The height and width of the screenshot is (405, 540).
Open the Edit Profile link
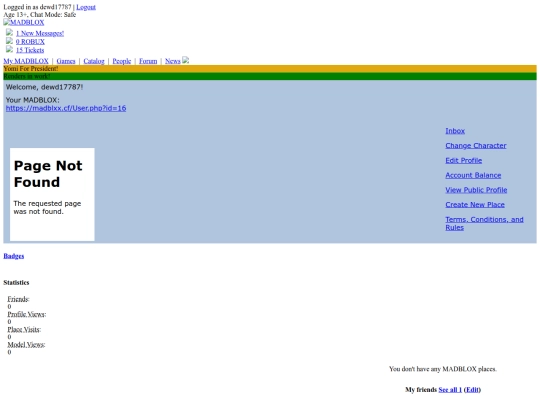(464, 160)
